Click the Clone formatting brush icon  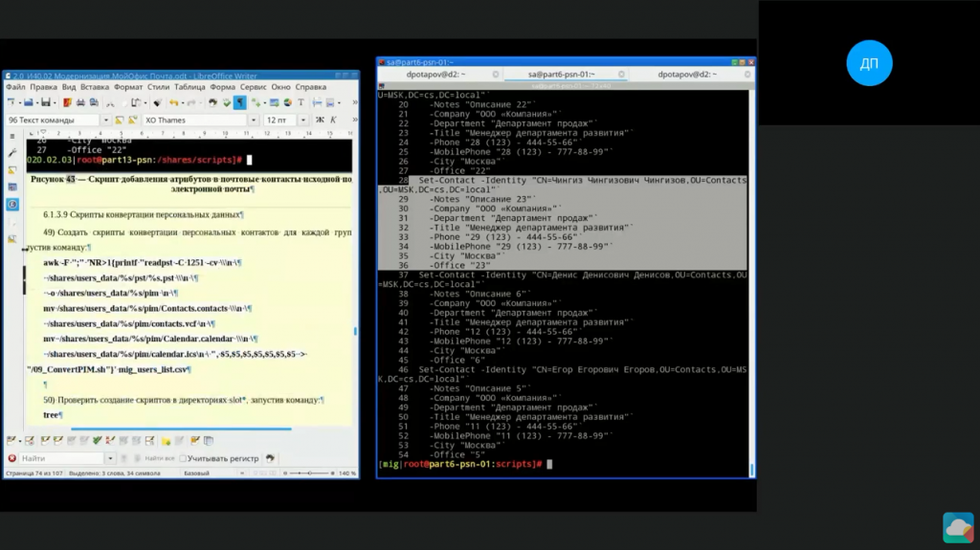pos(157,102)
